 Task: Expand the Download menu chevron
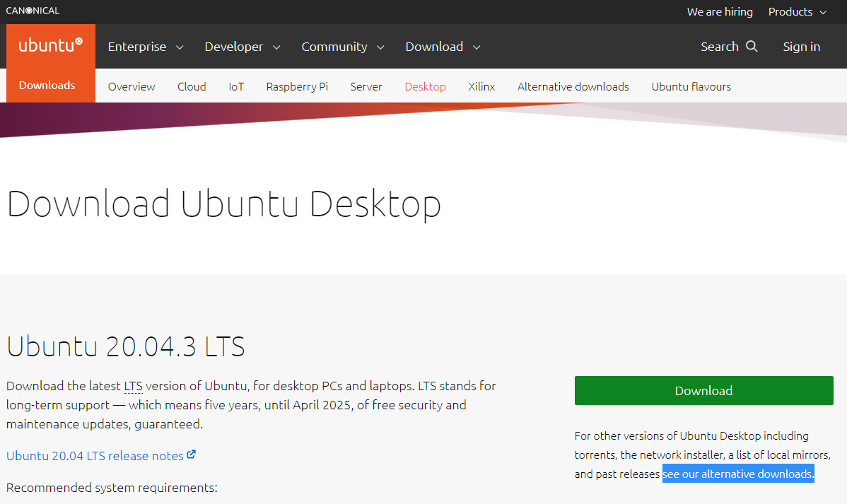[x=477, y=47]
